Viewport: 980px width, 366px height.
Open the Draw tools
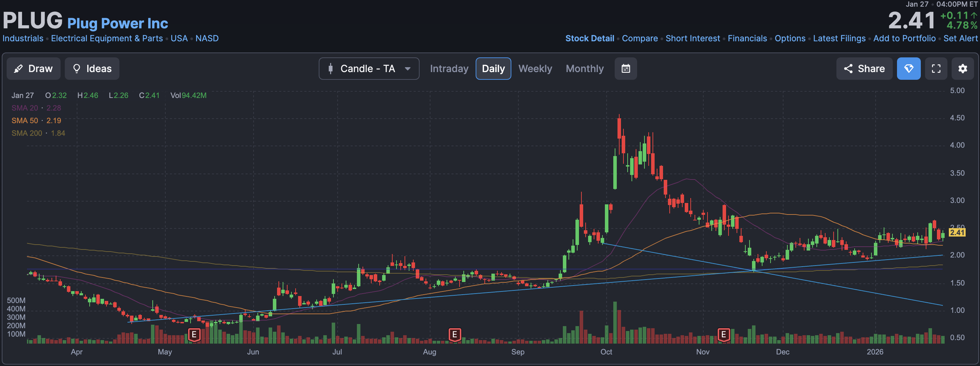(x=34, y=69)
